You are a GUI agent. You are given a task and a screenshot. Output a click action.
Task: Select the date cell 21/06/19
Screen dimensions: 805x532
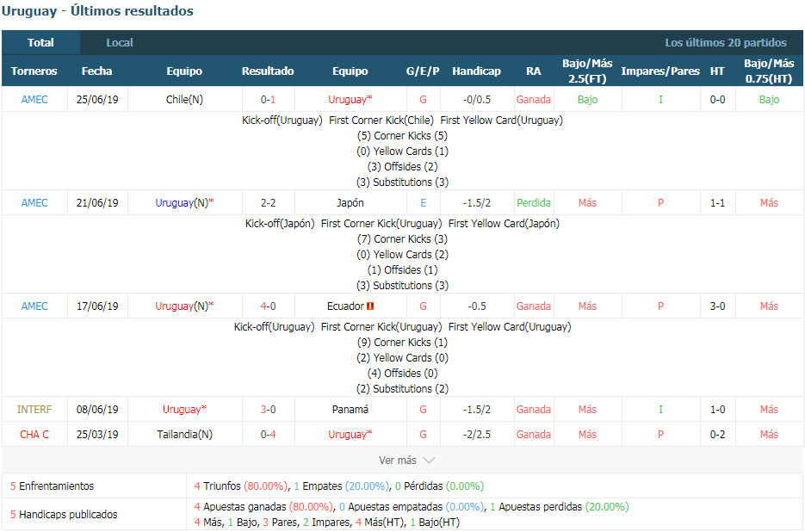click(x=97, y=203)
